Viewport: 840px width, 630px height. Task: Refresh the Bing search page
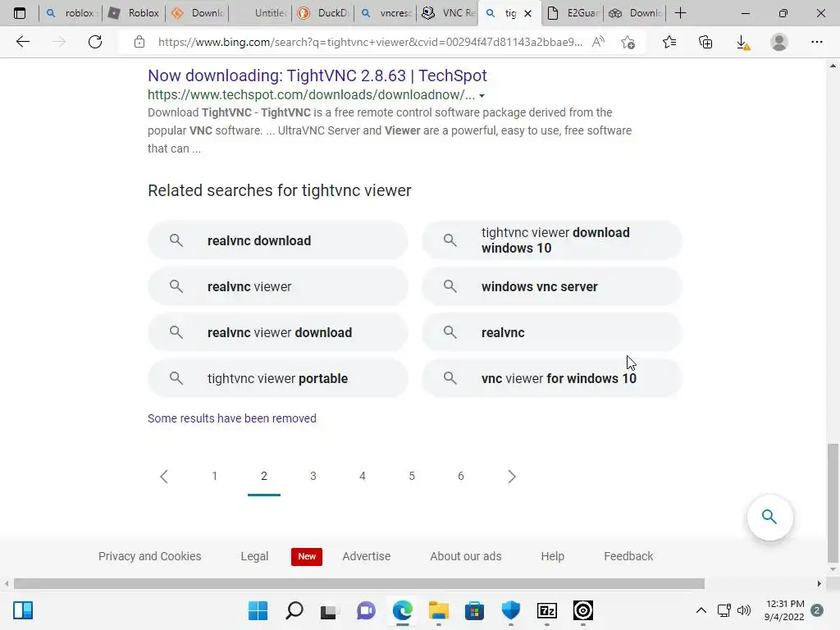(95, 42)
